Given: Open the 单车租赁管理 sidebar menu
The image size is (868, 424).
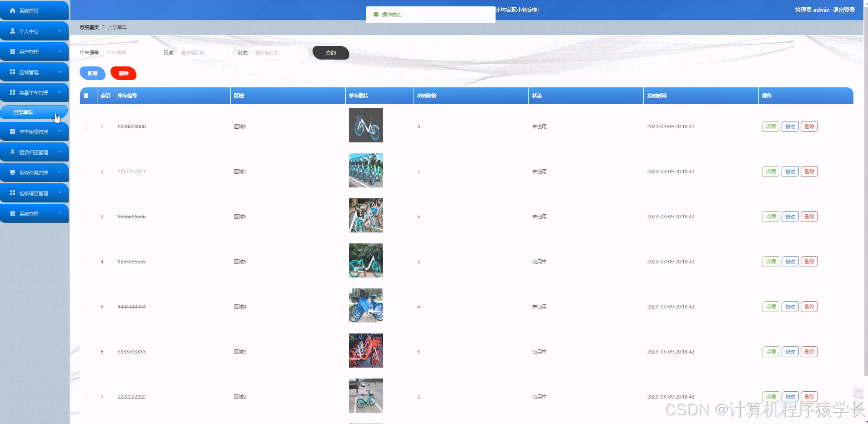Looking at the screenshot, I should click(34, 131).
